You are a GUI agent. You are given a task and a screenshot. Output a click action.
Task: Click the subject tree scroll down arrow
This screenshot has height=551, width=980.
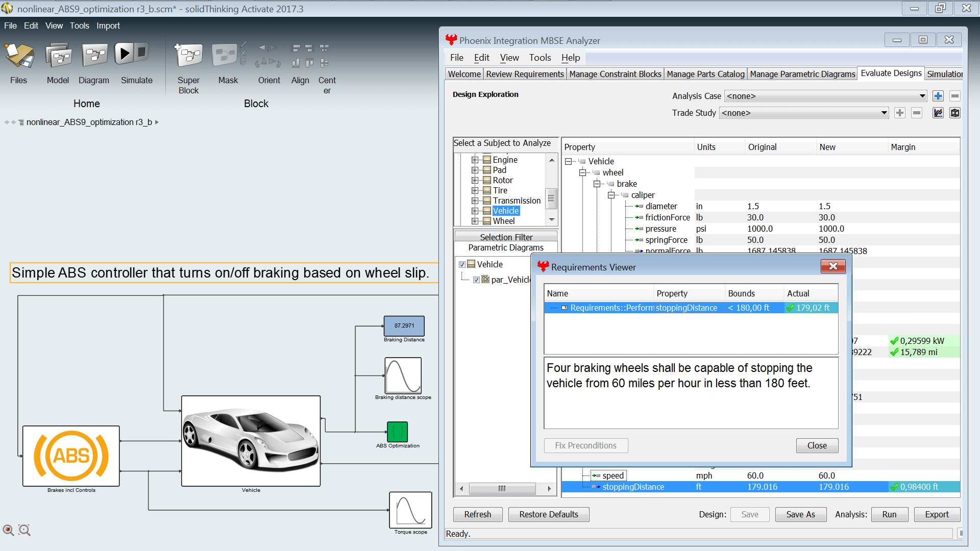pyautogui.click(x=551, y=219)
